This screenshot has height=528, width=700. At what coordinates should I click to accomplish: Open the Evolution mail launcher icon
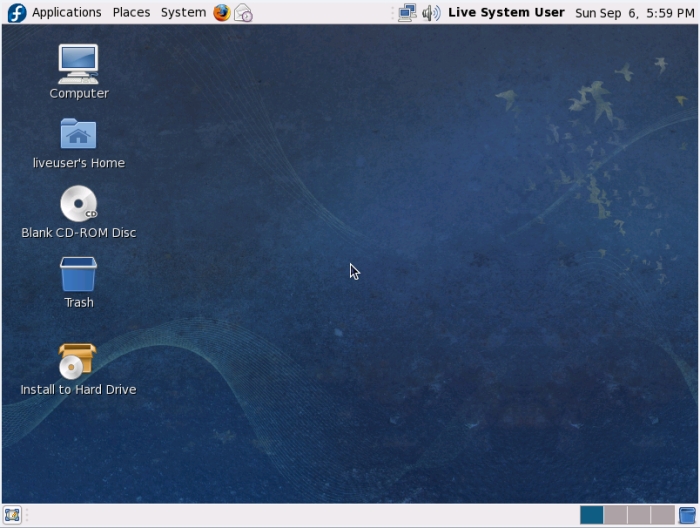[x=243, y=13]
